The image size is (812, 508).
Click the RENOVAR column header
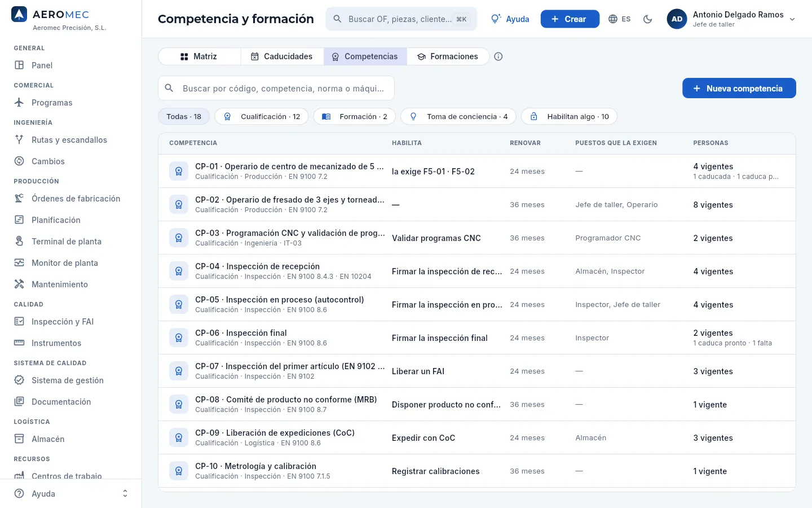[x=525, y=143]
